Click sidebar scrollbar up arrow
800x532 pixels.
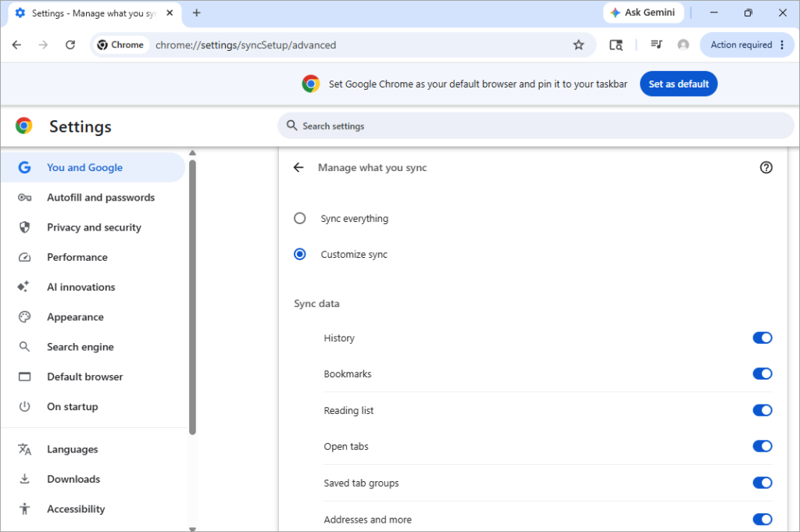pos(192,152)
